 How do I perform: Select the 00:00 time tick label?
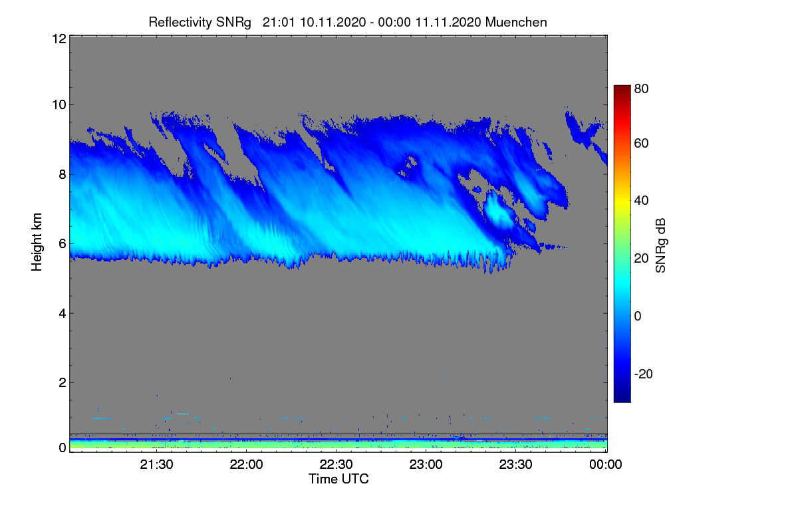pyautogui.click(x=606, y=465)
